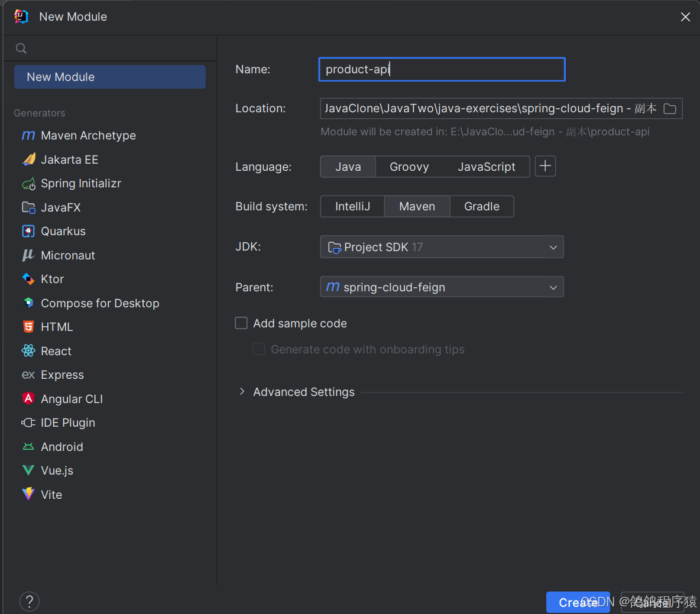Click the Vite lightning icon
This screenshot has height=614, width=700.
(28, 494)
